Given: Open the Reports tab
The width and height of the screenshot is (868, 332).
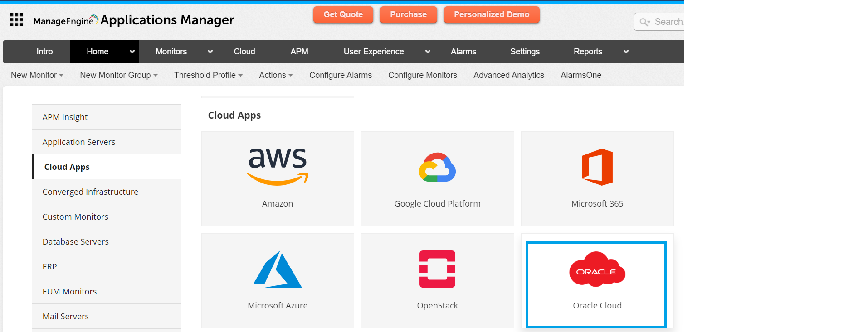Looking at the screenshot, I should [x=588, y=52].
